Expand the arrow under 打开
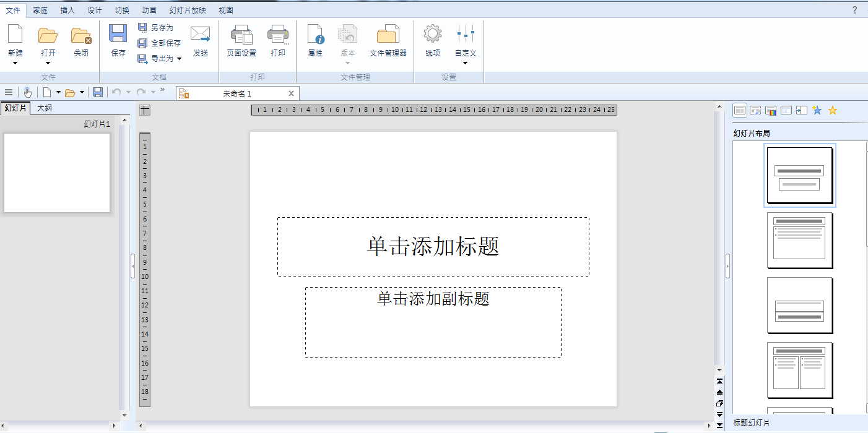The height and width of the screenshot is (433, 868). coord(48,63)
